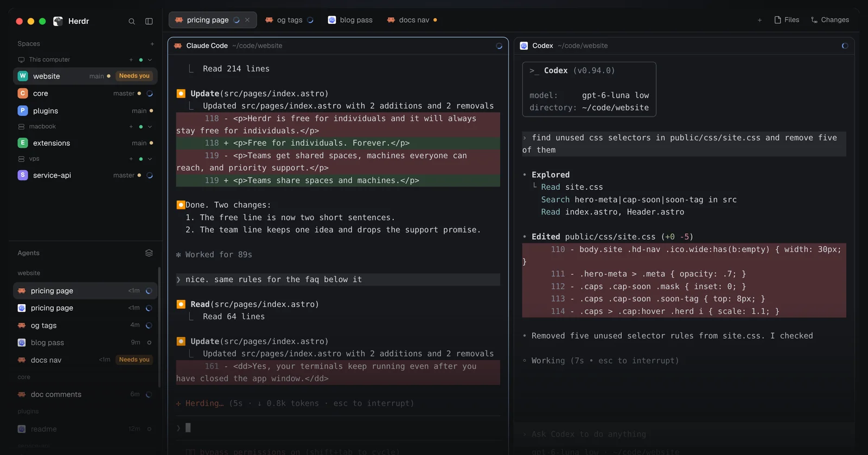This screenshot has height=455, width=868.
Task: Select the doc comments agent
Action: [85, 394]
